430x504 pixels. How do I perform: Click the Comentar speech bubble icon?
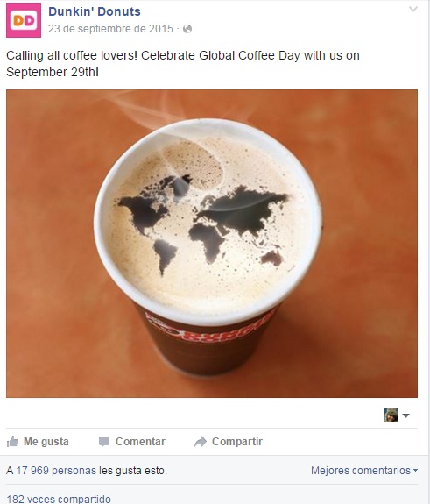104,442
